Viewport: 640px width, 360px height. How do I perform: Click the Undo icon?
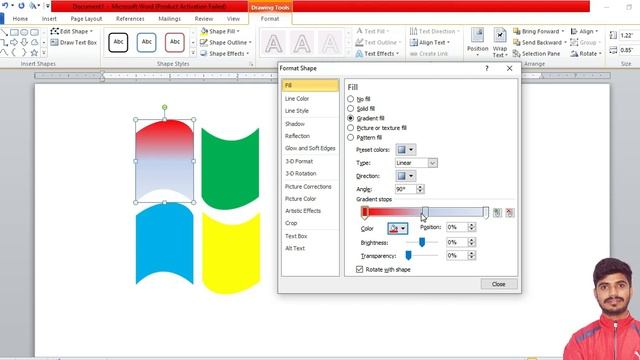(x=5, y=6)
